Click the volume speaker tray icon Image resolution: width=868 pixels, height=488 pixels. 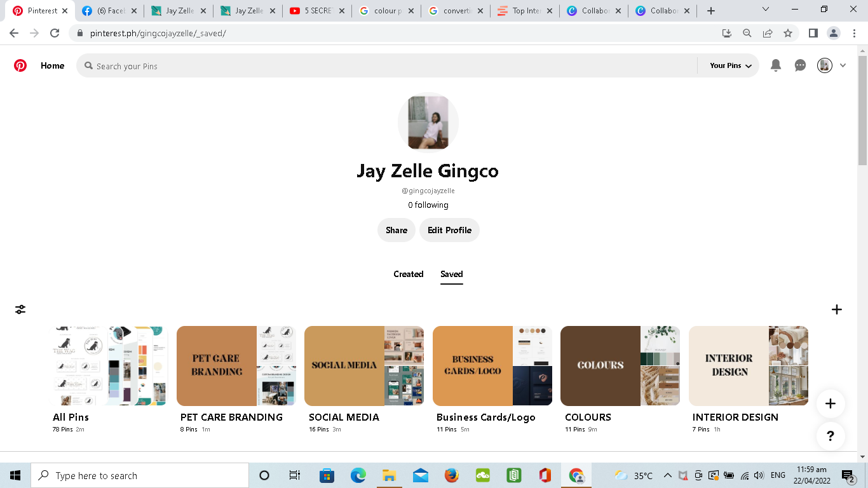pos(759,475)
